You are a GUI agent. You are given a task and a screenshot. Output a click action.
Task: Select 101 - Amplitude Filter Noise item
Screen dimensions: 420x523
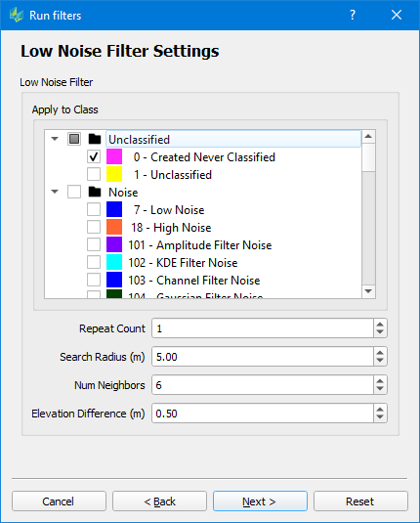(199, 245)
